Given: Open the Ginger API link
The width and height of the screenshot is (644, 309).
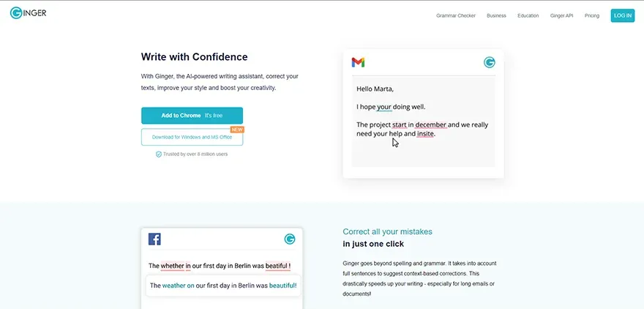Looking at the screenshot, I should pos(561,15).
